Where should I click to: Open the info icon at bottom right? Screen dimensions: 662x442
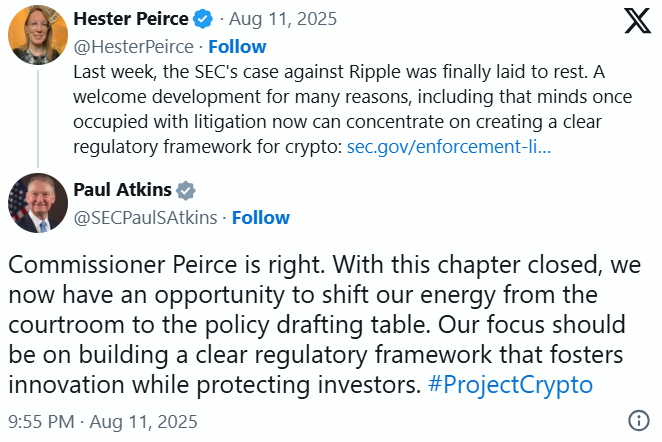tap(638, 420)
